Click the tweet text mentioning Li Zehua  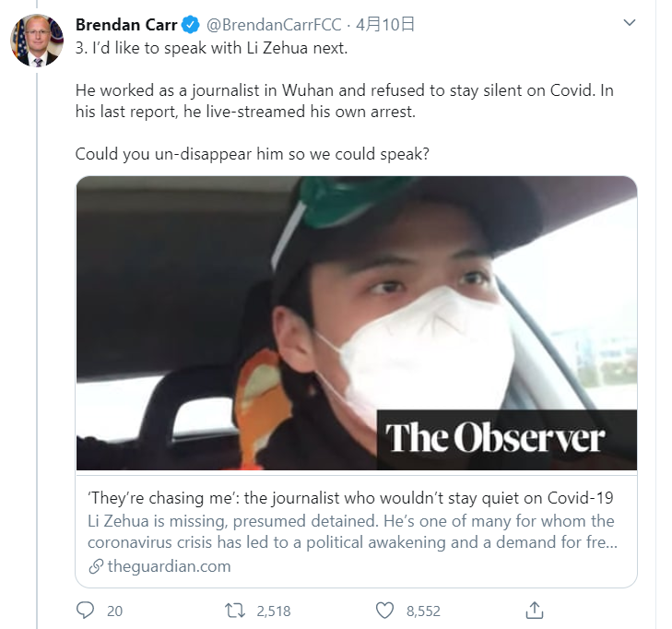coord(212,48)
